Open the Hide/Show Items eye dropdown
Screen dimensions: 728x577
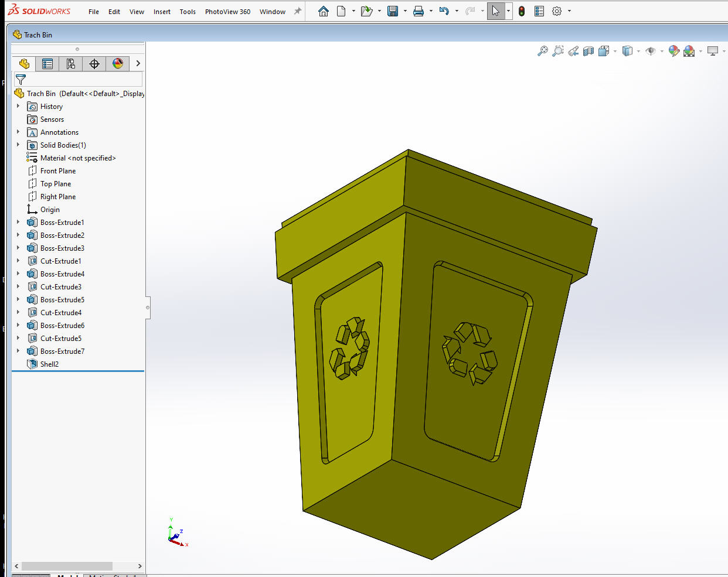point(662,52)
